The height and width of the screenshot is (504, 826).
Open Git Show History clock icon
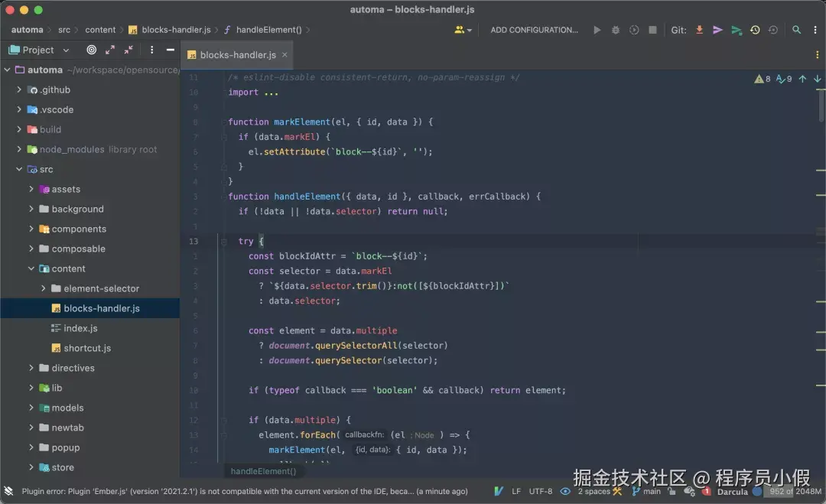pyautogui.click(x=755, y=30)
